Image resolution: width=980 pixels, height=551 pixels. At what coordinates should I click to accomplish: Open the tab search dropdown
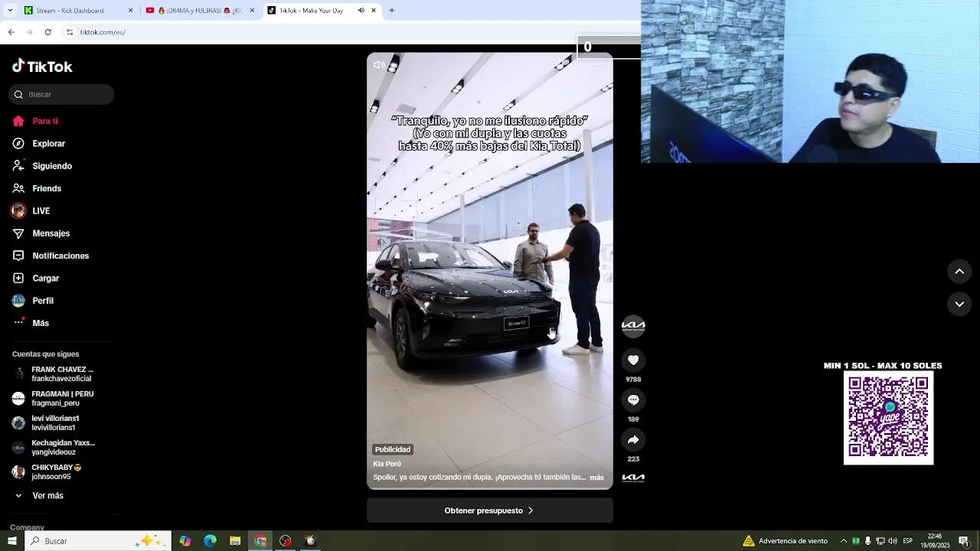[x=10, y=11]
